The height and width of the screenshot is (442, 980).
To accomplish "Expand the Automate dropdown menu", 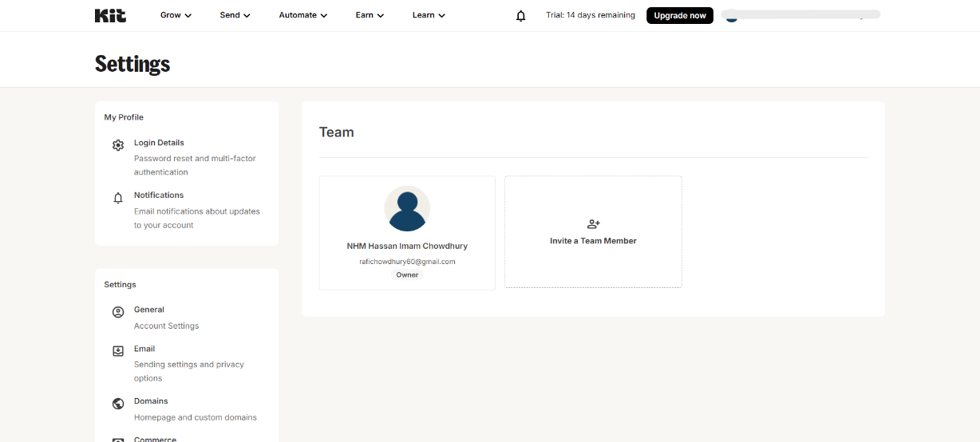I will click(302, 15).
